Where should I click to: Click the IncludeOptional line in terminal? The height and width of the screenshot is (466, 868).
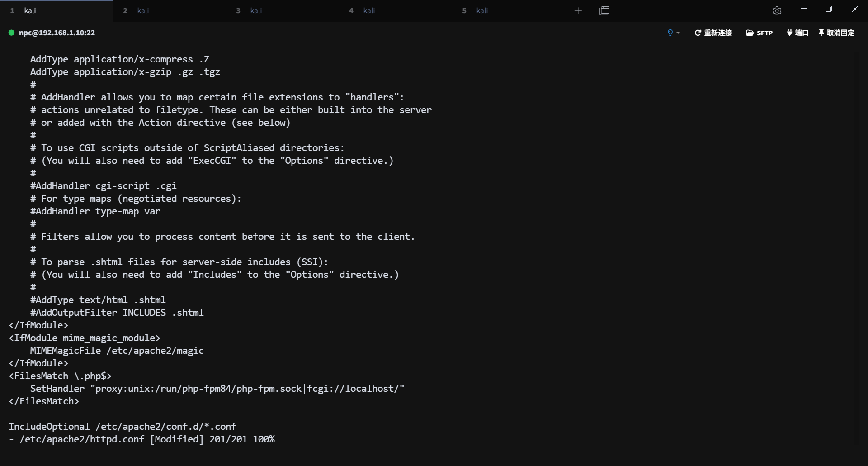point(123,427)
